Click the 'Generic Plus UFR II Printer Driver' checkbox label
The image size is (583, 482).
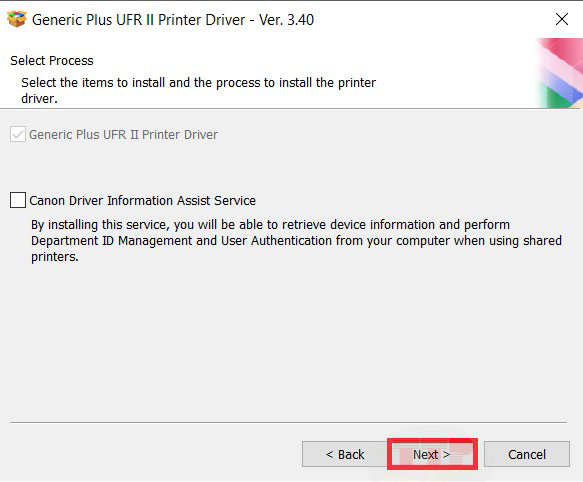point(123,134)
